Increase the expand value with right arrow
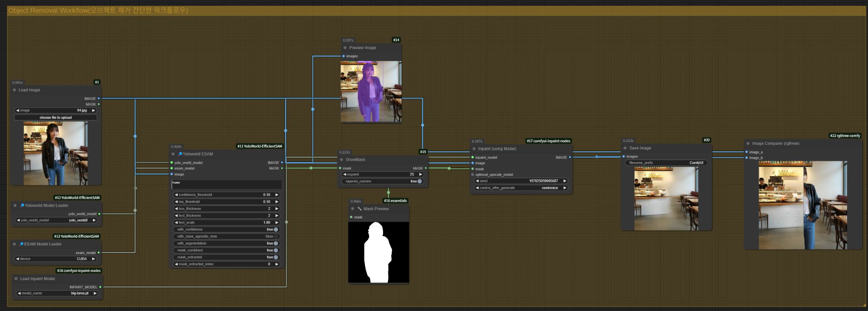 pyautogui.click(x=421, y=174)
